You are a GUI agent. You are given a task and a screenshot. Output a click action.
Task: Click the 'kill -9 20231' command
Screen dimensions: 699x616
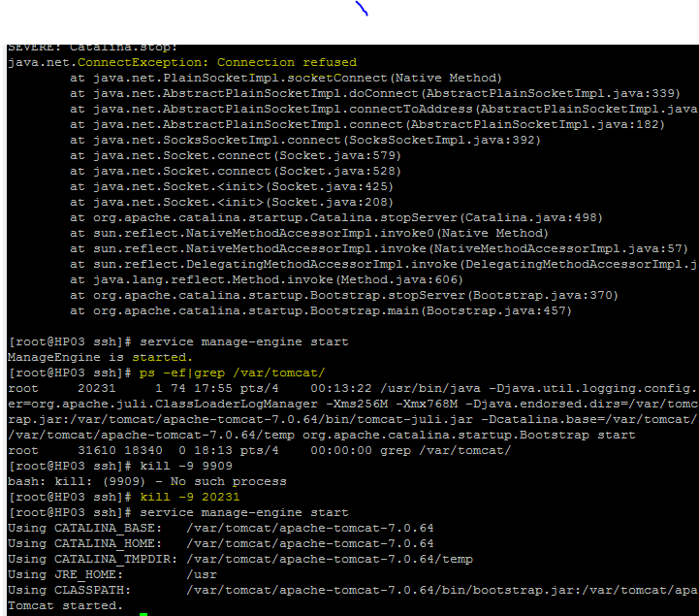pyautogui.click(x=189, y=497)
